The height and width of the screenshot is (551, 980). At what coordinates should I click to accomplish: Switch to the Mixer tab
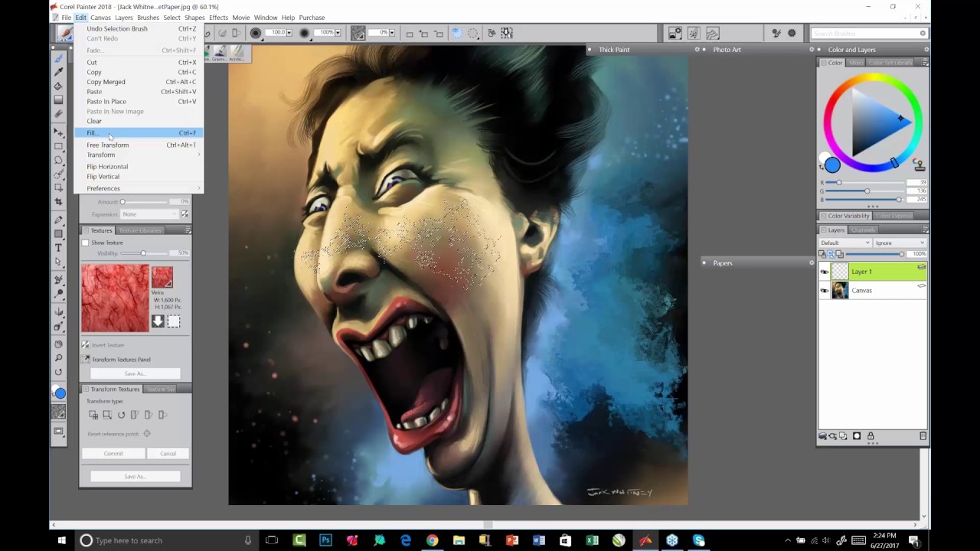point(855,63)
